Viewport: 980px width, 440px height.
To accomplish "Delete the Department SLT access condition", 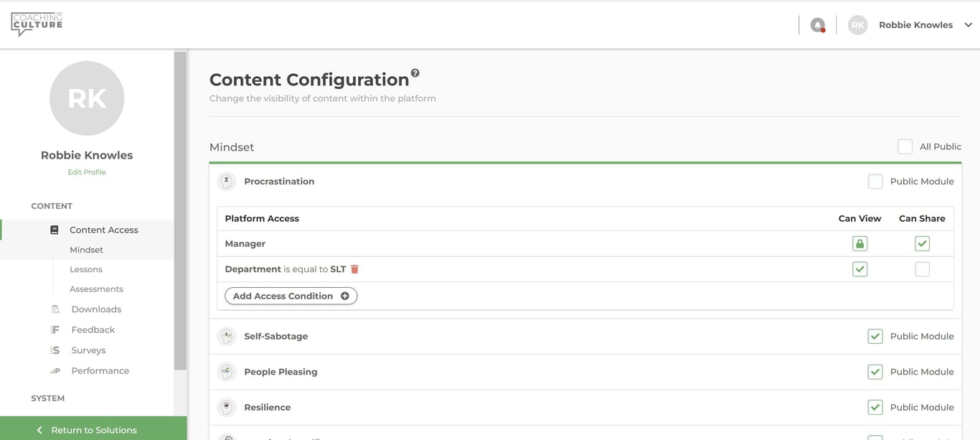I will pyautogui.click(x=354, y=269).
